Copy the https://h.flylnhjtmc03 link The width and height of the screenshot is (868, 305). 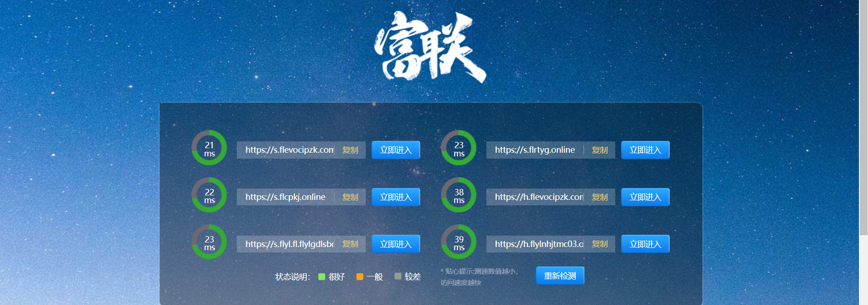(x=600, y=244)
